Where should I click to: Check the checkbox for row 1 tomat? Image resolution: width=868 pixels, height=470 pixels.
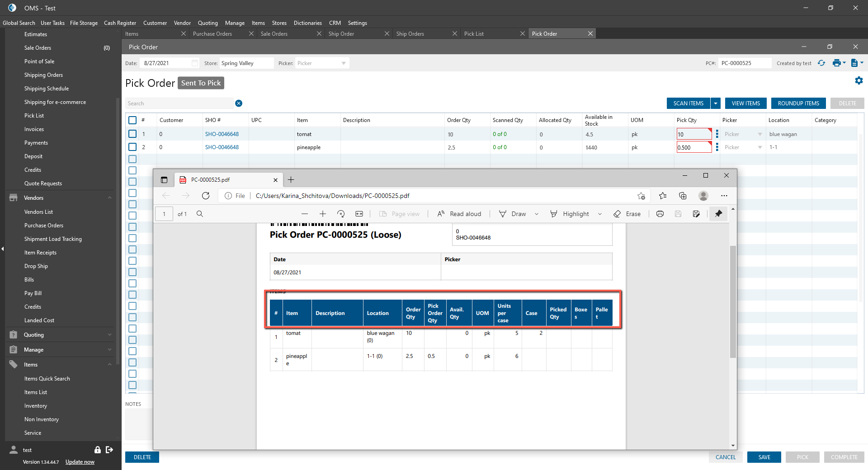[x=132, y=134]
